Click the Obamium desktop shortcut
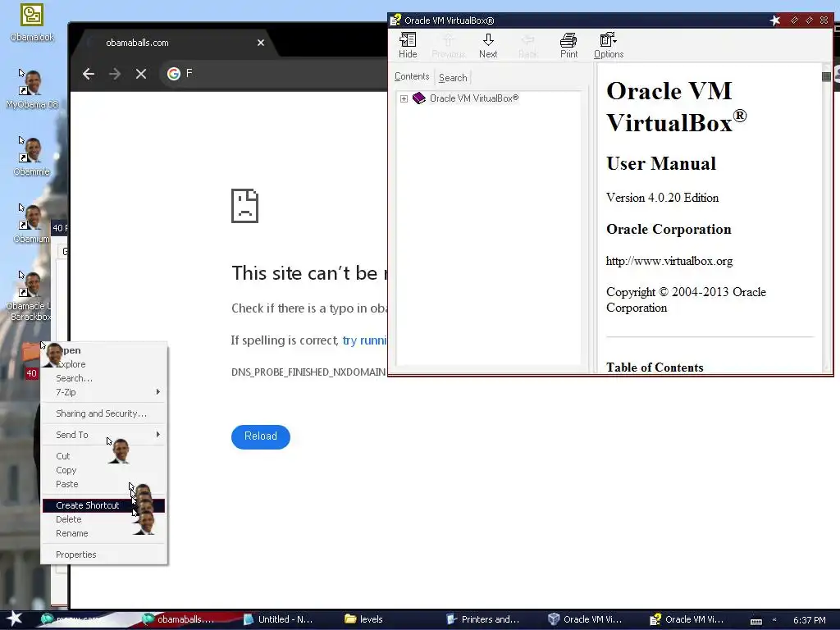The image size is (840, 630). [32, 224]
